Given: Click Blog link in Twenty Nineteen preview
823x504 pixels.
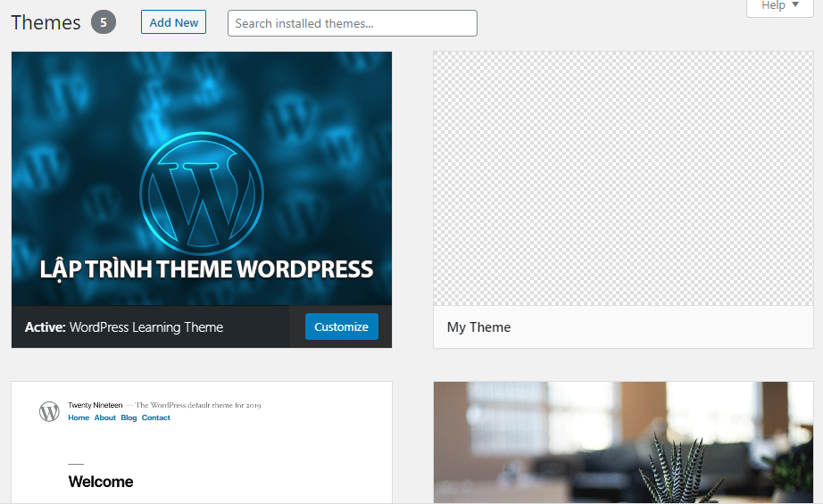Looking at the screenshot, I should coord(129,417).
